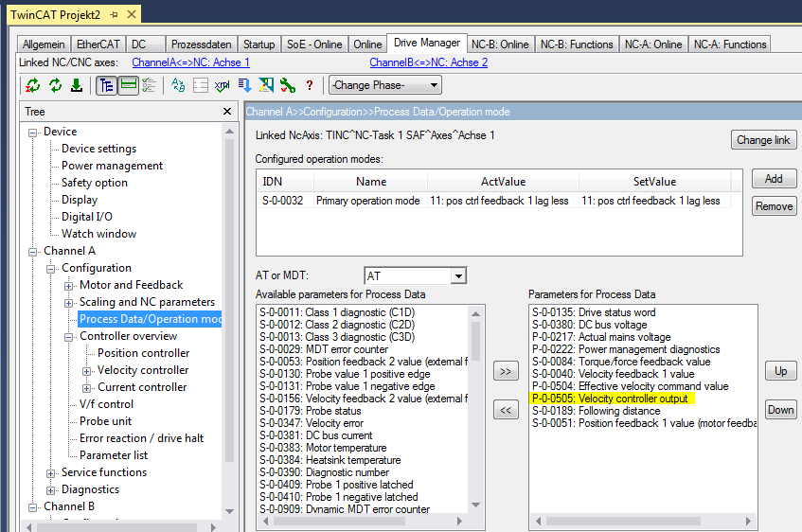This screenshot has width=802, height=532.
Task: Collapse the Channel B tree node
Action: click(x=33, y=507)
